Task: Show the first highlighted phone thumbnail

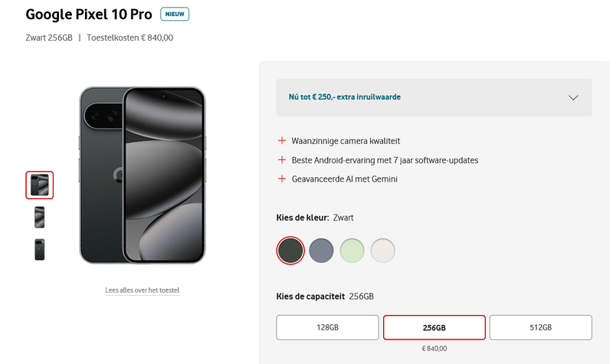Action: tap(40, 185)
